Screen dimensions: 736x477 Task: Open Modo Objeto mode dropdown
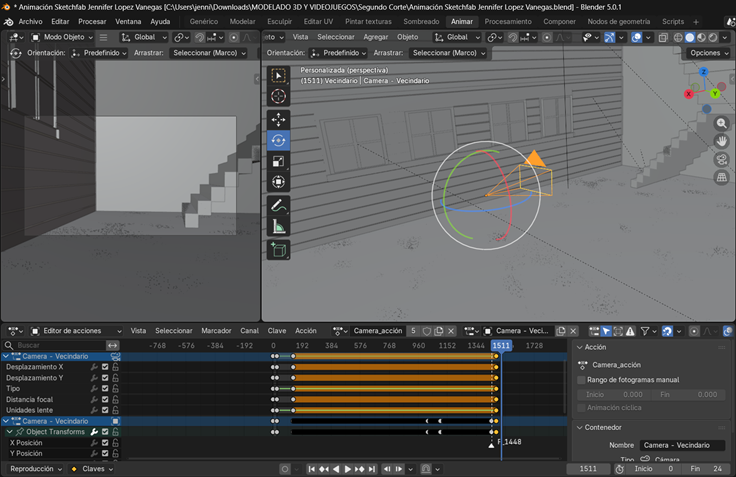(x=62, y=37)
